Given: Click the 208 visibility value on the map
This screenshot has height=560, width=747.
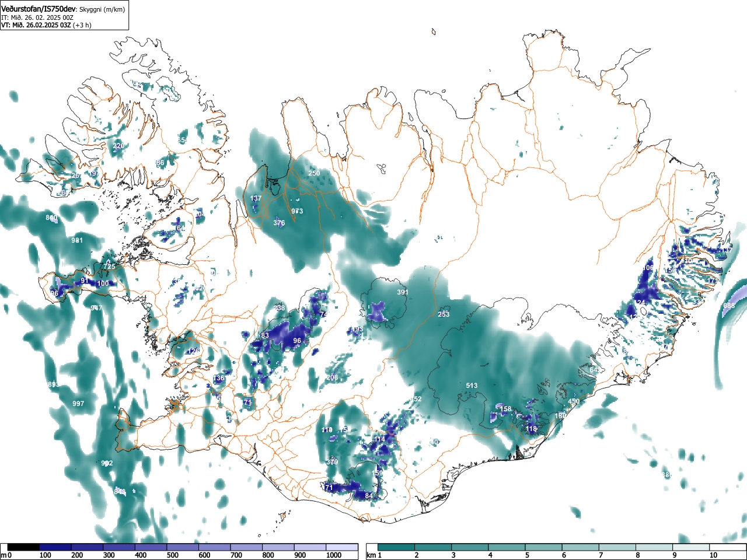Looking at the screenshot, I should click(332, 377).
